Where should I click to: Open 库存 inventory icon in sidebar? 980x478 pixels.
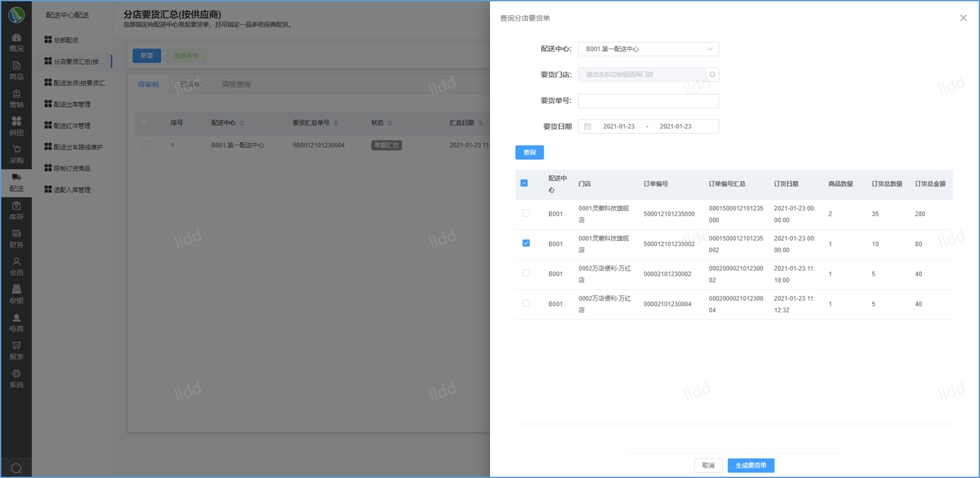16,210
